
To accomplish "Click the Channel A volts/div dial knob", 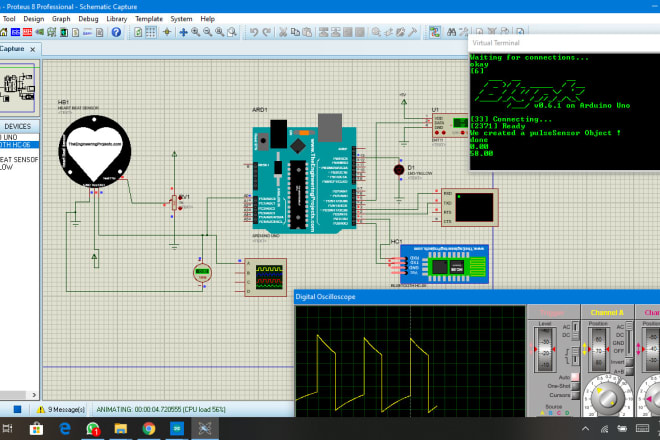I will (x=606, y=397).
